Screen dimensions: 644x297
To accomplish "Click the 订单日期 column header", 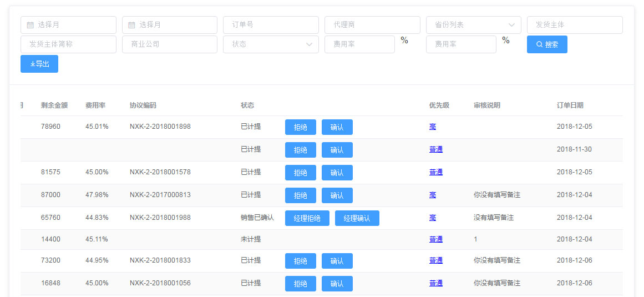I will pos(570,105).
